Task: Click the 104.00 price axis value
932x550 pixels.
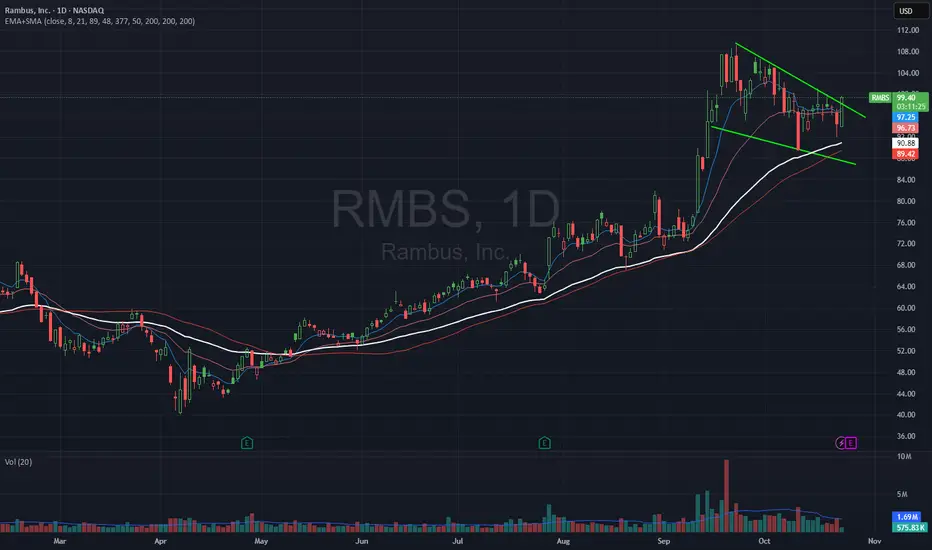Action: coord(907,73)
